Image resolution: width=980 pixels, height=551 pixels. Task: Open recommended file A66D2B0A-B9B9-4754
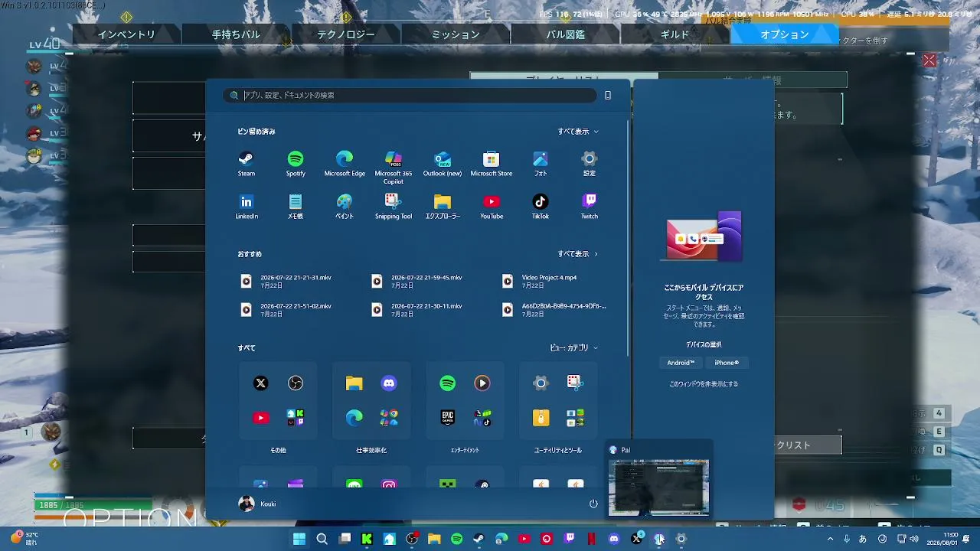coord(554,309)
